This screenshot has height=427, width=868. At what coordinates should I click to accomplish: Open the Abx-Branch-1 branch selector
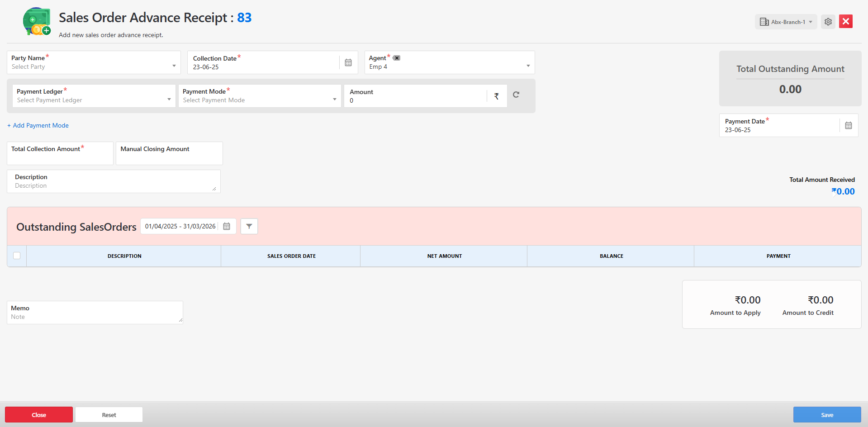[786, 22]
